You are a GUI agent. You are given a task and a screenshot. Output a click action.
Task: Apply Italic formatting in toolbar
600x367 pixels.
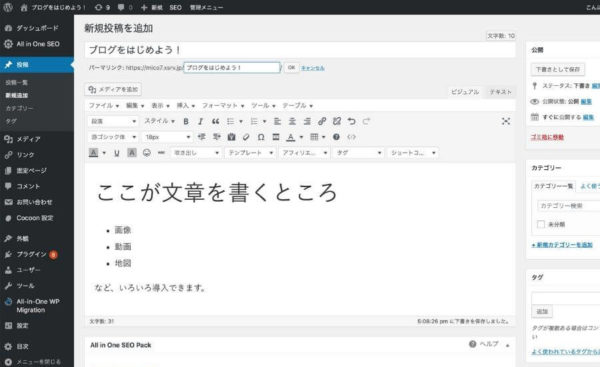click(x=201, y=121)
